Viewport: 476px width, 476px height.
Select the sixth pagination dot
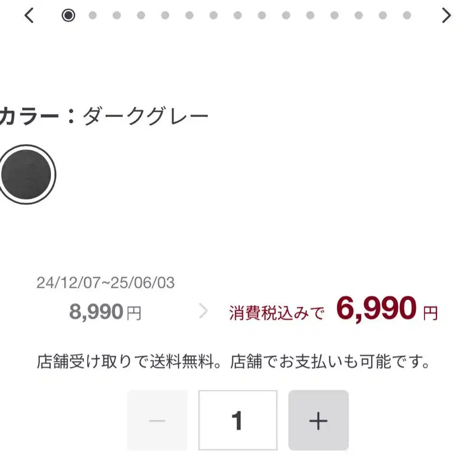click(189, 15)
